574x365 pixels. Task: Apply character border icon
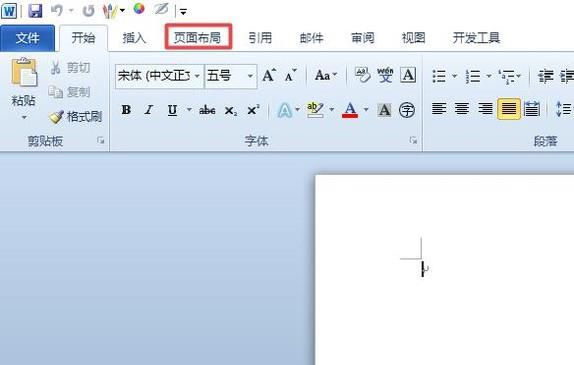pyautogui.click(x=408, y=75)
